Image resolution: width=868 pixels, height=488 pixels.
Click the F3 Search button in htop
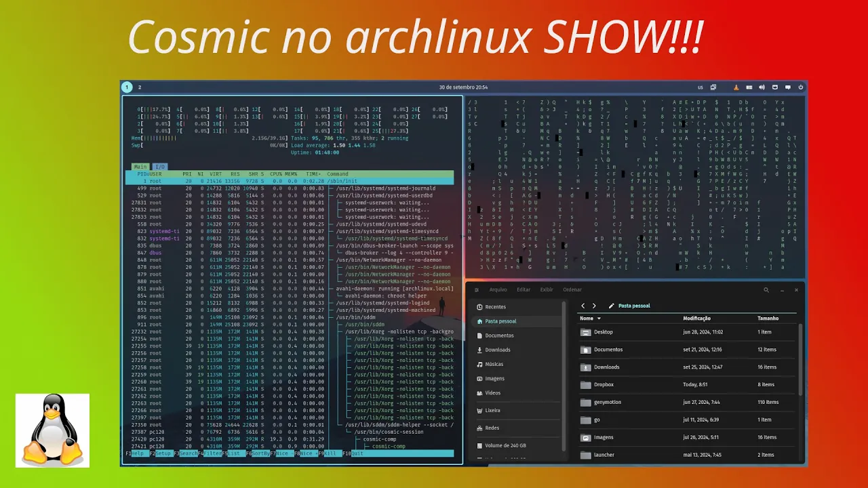tap(186, 453)
